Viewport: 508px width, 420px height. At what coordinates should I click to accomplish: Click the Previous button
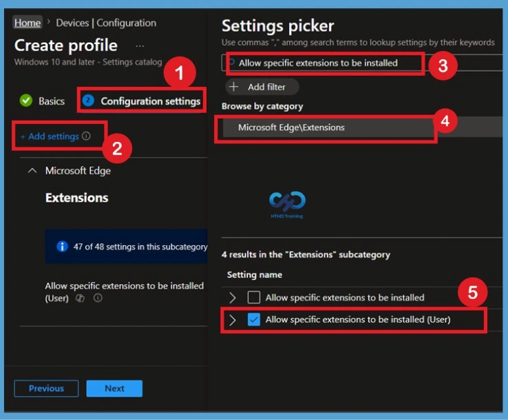pyautogui.click(x=46, y=388)
